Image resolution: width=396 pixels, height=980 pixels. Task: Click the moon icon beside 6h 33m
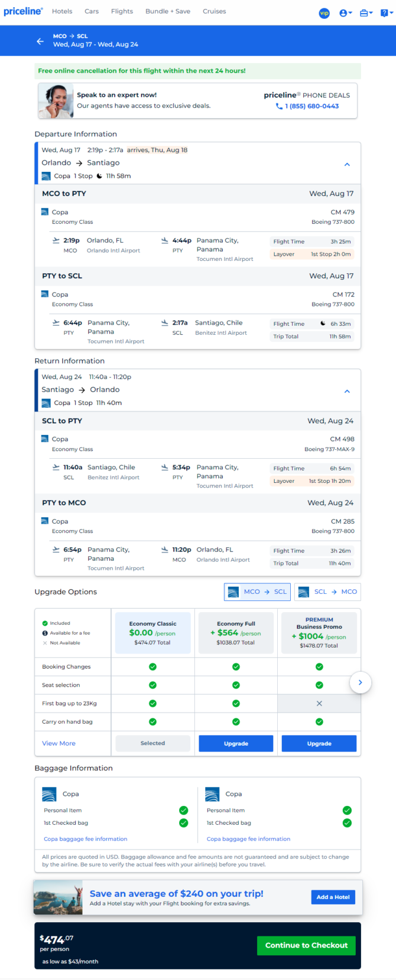click(x=323, y=324)
